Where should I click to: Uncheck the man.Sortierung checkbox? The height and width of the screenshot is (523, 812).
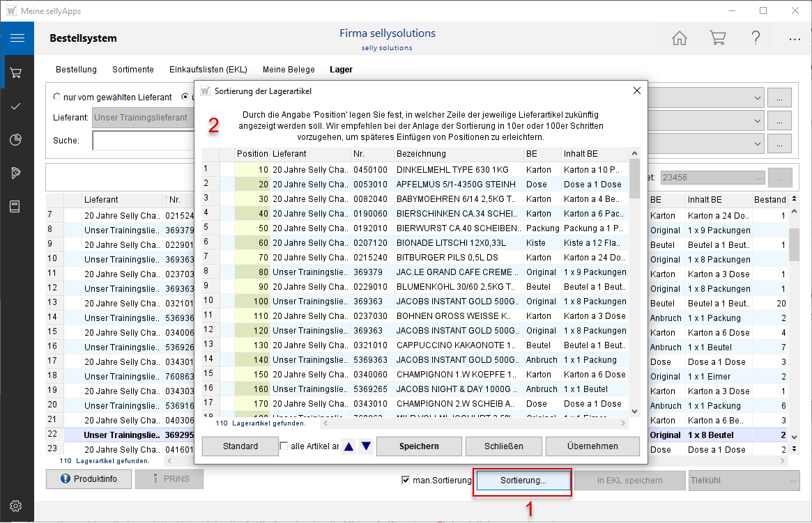pos(406,480)
